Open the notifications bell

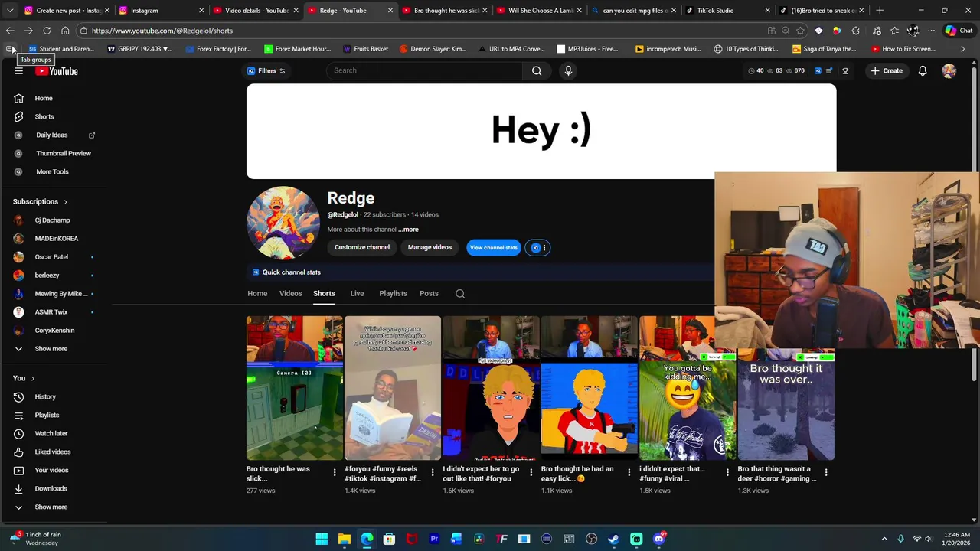tap(923, 70)
